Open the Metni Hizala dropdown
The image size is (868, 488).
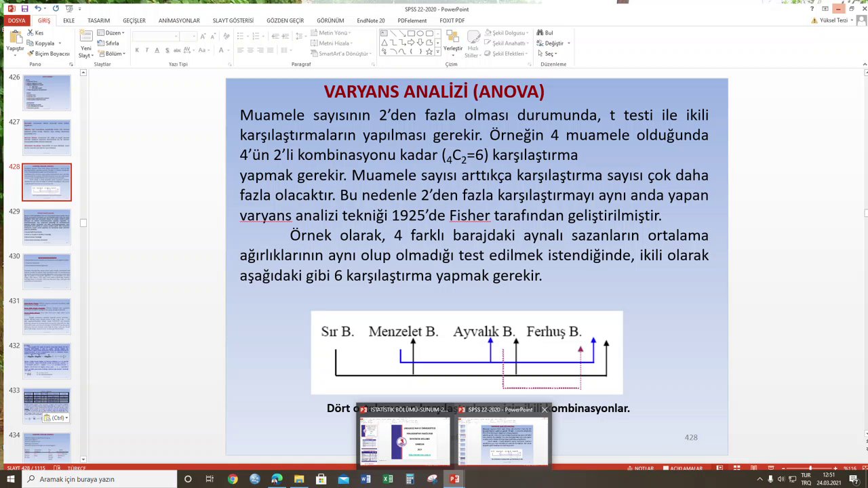tap(332, 43)
